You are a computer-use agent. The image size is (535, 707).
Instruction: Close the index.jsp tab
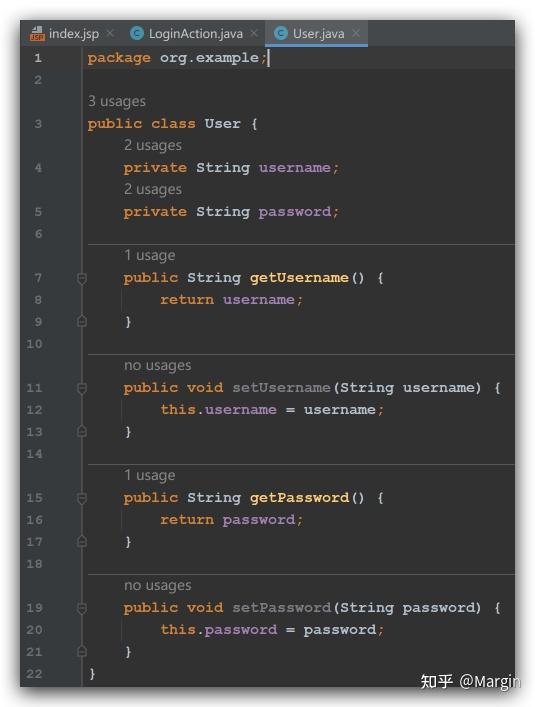110,33
